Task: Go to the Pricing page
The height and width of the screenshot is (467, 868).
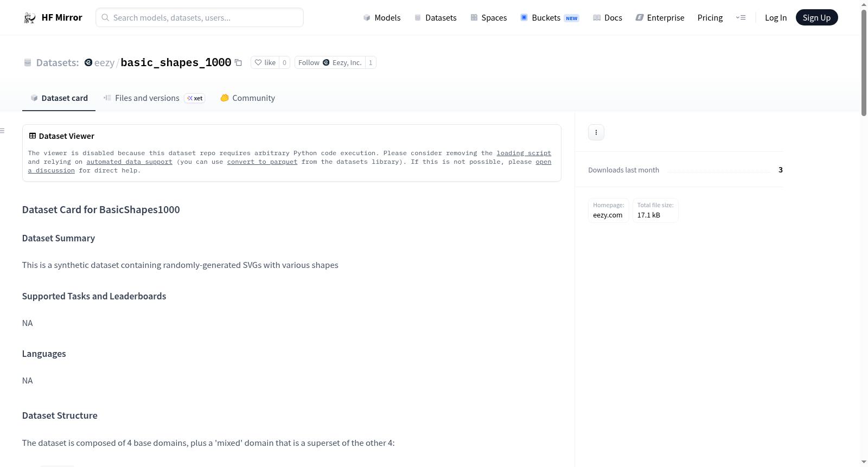Action: click(710, 17)
